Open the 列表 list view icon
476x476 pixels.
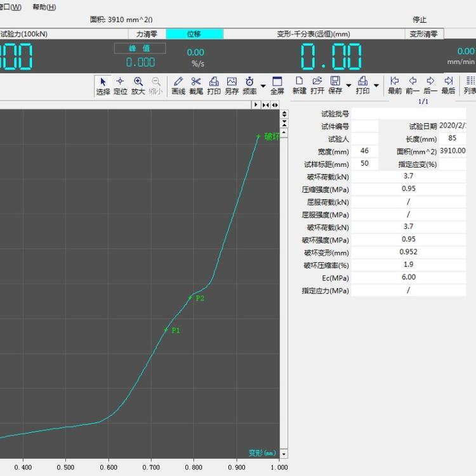pos(470,85)
